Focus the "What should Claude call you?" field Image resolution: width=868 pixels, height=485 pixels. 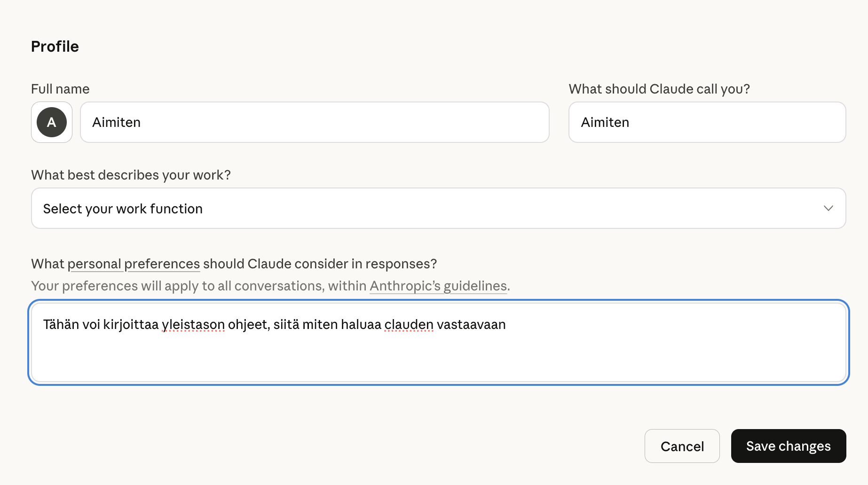(x=707, y=122)
